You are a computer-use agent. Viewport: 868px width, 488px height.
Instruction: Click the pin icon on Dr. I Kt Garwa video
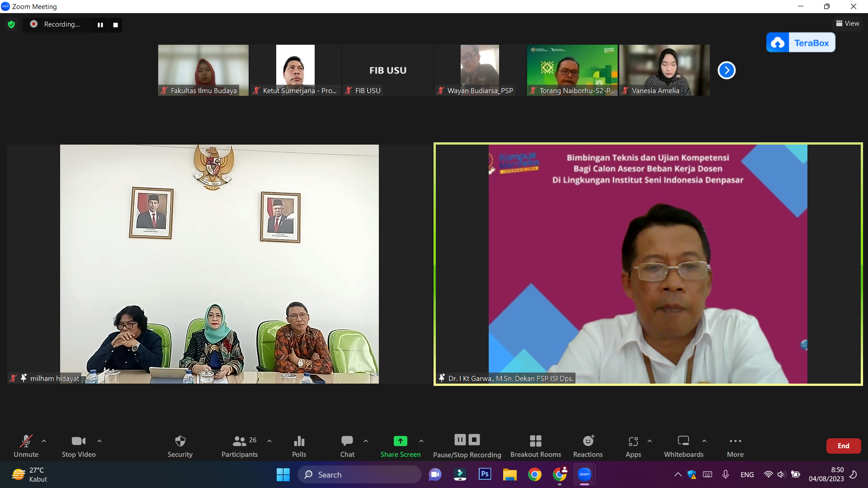tap(442, 378)
